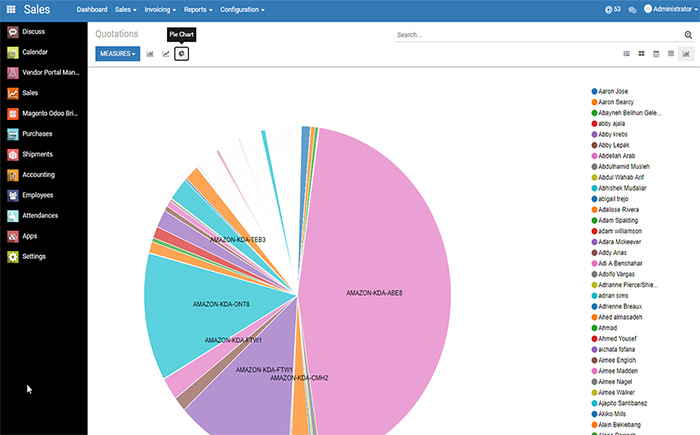The width and height of the screenshot is (700, 435).
Task: Open the Purchases app icon
Action: [x=13, y=134]
